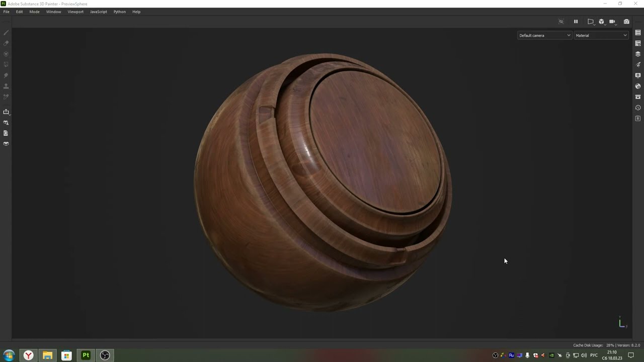Open the Layers panel icon
Viewport: 644px width, 362px height.
click(638, 54)
